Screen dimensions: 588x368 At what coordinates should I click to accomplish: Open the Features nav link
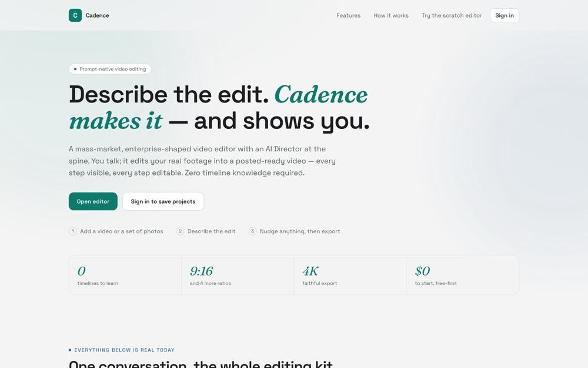348,15
